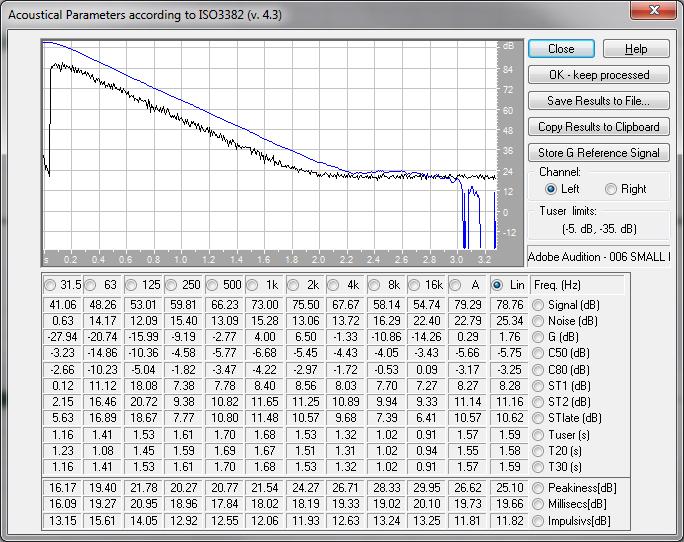Click the Tuser limits value (-5. dB, -35. dB)
Image resolution: width=684 pixels, height=542 pixels.
click(x=599, y=229)
